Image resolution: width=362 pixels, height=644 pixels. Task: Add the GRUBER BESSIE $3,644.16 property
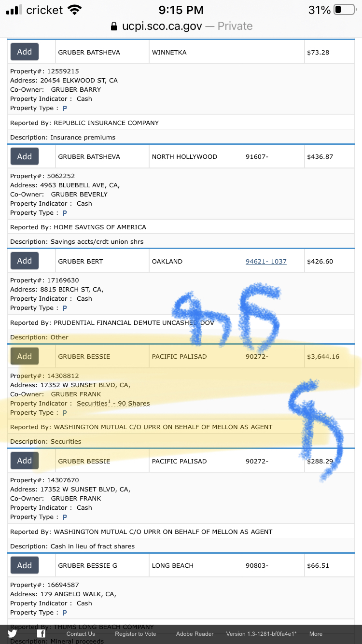point(25,356)
